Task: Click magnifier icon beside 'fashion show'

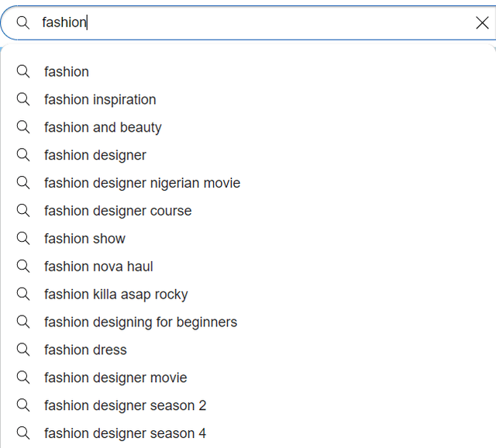Action: pos(23,239)
